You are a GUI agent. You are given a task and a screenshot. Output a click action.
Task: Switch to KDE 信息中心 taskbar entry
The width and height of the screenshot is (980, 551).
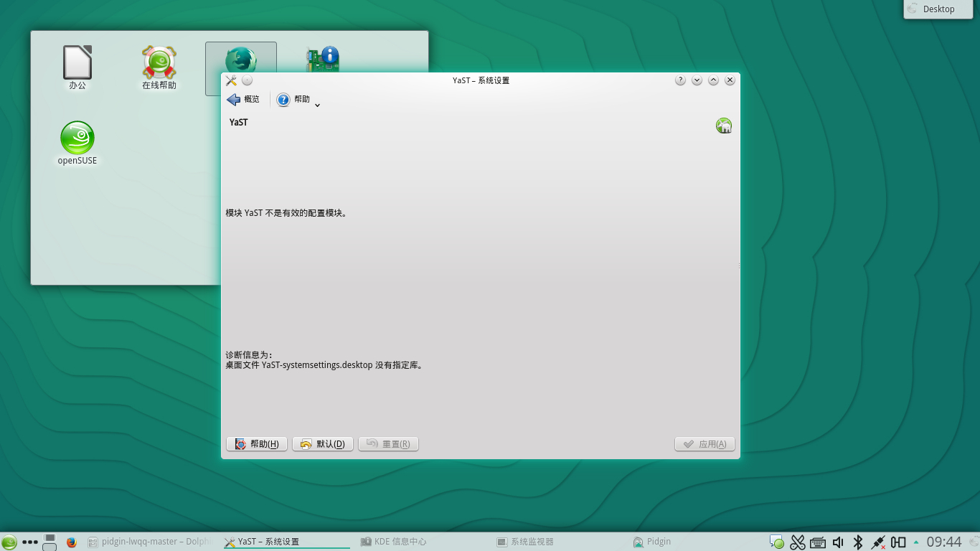(423, 542)
